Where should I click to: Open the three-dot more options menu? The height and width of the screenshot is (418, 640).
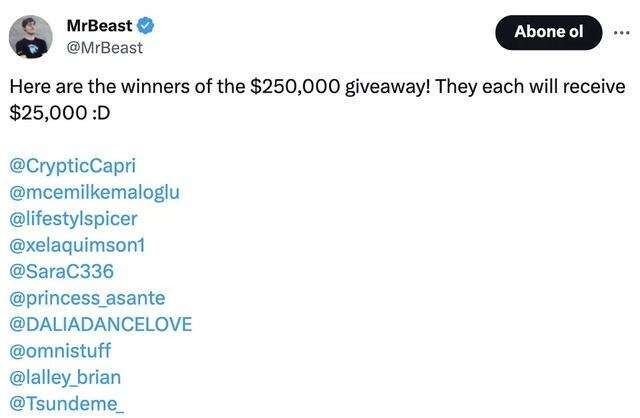point(623,31)
